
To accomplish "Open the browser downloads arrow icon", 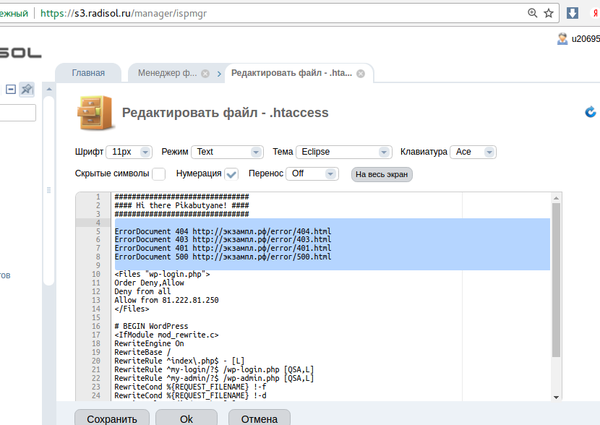I will pyautogui.click(x=574, y=14).
